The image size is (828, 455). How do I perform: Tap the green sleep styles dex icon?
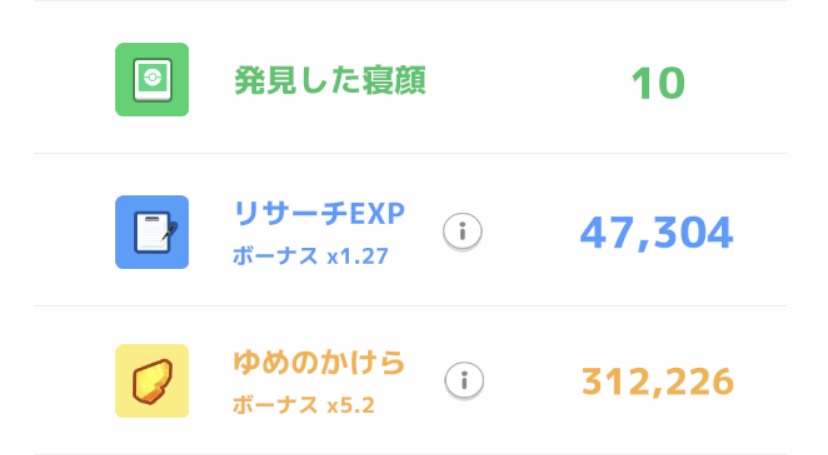click(x=152, y=80)
